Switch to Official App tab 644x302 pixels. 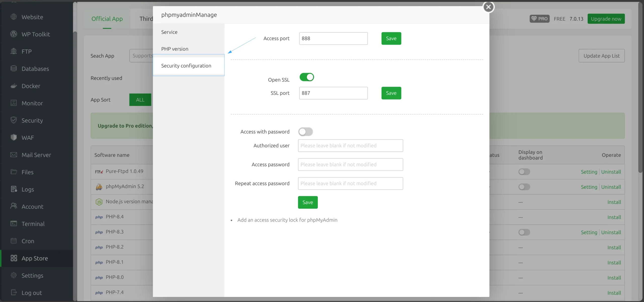coord(107,19)
